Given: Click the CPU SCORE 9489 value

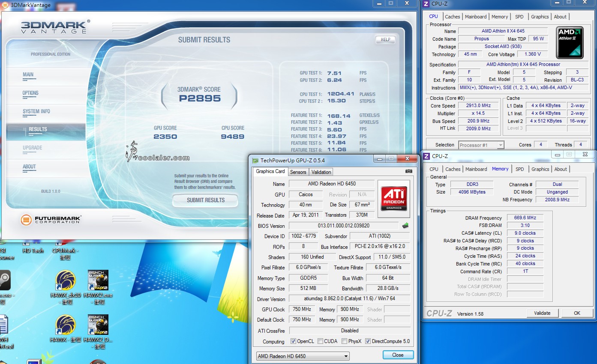Looking at the screenshot, I should (233, 137).
